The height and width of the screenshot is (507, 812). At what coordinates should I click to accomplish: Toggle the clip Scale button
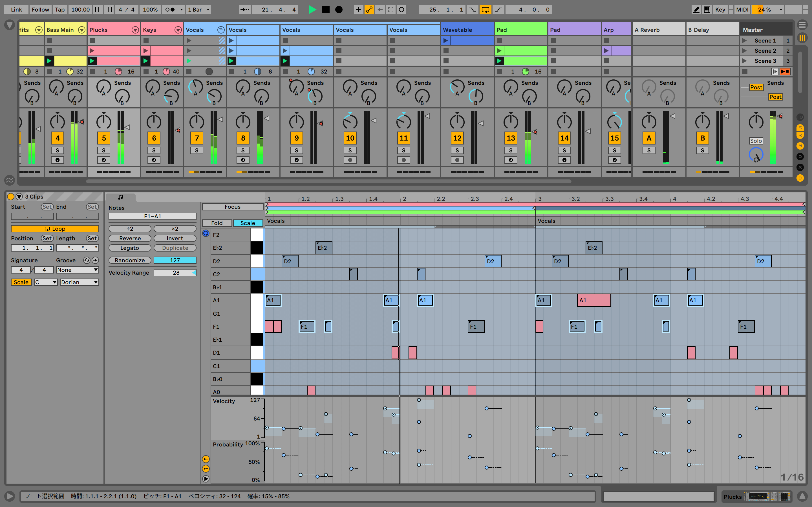(x=21, y=282)
